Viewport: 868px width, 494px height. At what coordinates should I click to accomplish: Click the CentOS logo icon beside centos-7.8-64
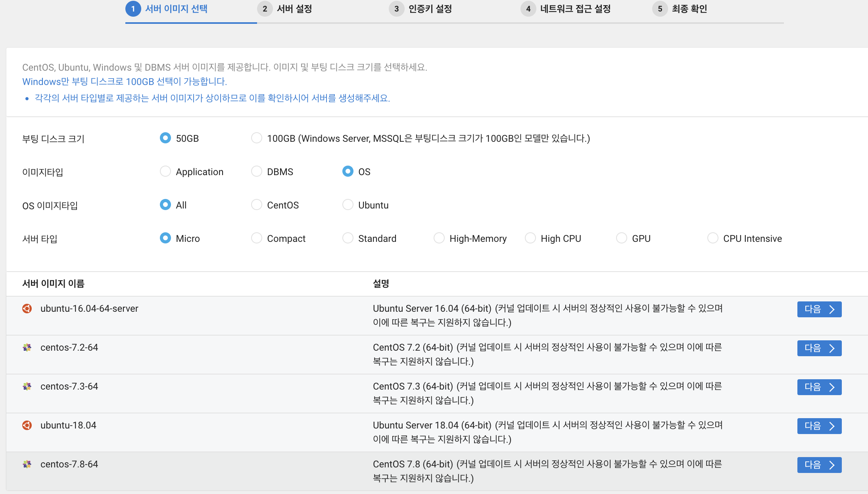click(x=27, y=464)
